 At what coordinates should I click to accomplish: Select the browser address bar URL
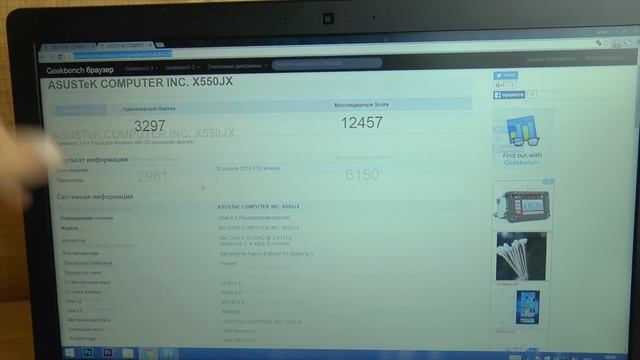click(x=122, y=54)
